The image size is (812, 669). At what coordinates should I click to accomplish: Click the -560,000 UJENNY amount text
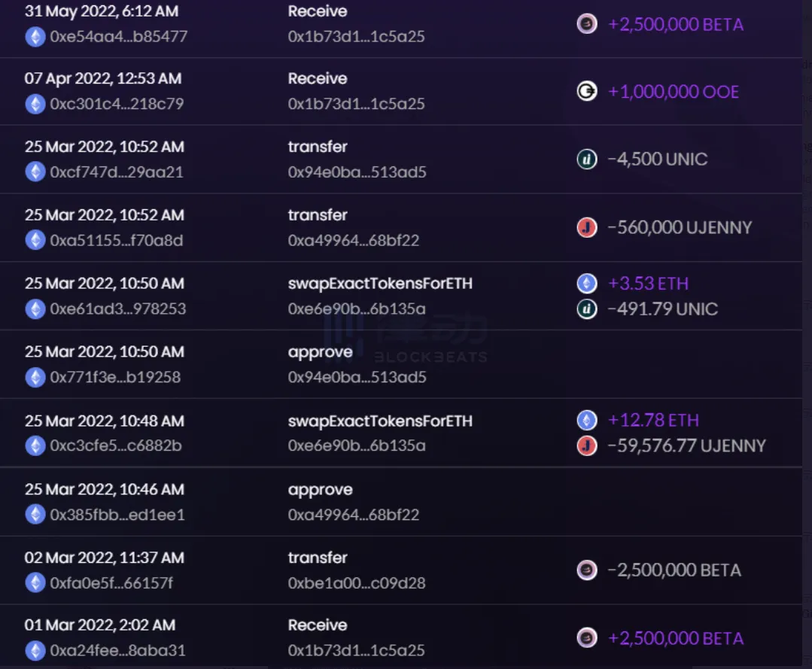coord(680,227)
